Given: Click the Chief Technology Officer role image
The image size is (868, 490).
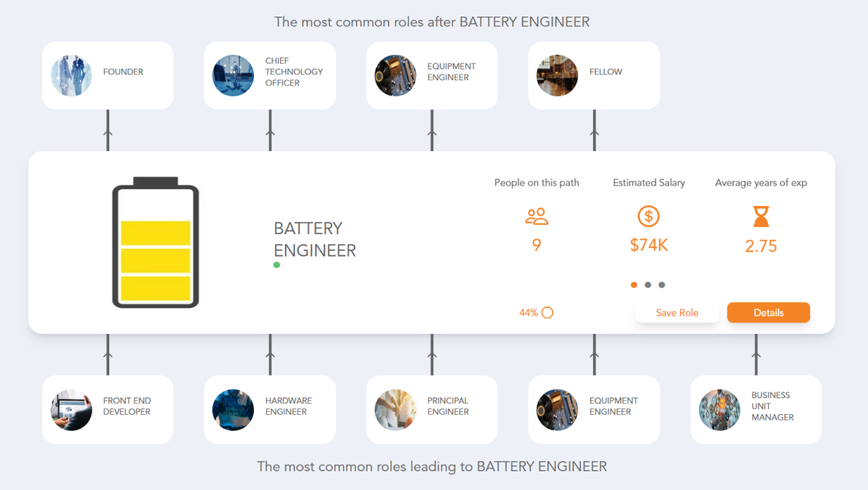Looking at the screenshot, I should point(233,75).
